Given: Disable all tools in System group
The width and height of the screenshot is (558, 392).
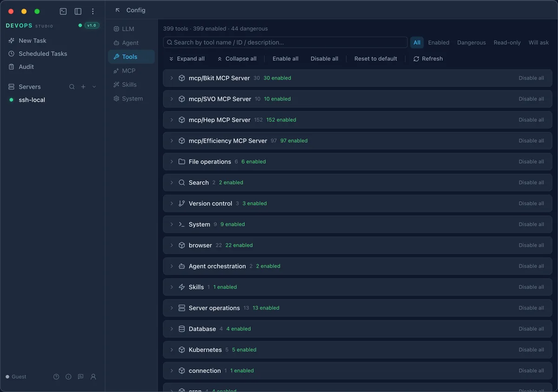Looking at the screenshot, I should tap(531, 224).
